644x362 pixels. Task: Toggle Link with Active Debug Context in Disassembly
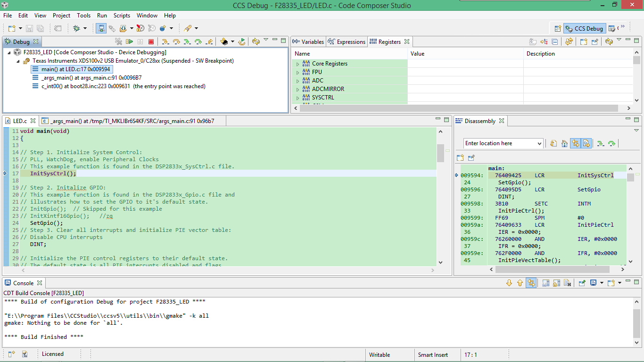(575, 143)
